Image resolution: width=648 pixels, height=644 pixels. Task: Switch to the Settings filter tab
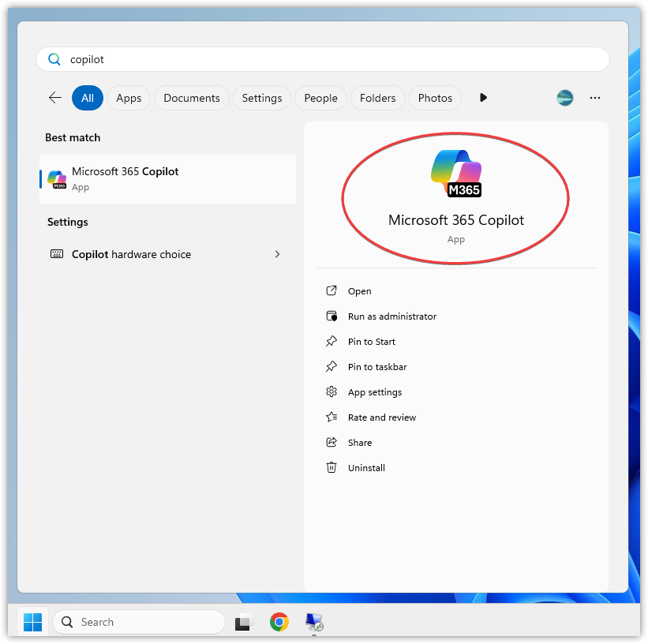click(x=262, y=98)
